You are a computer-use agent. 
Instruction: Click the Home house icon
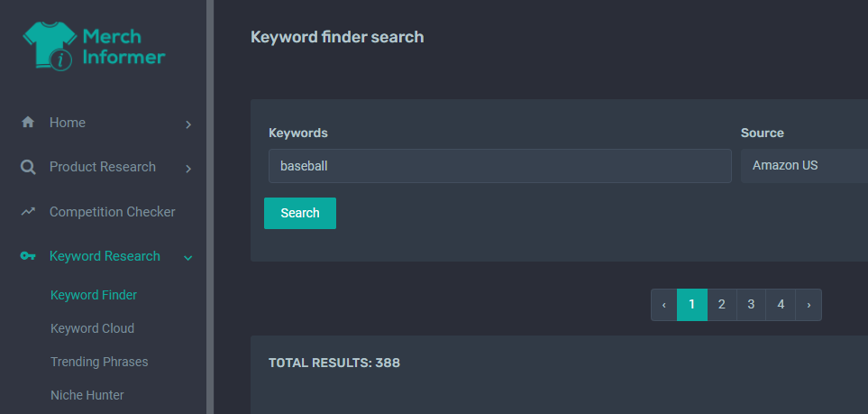[x=28, y=123]
